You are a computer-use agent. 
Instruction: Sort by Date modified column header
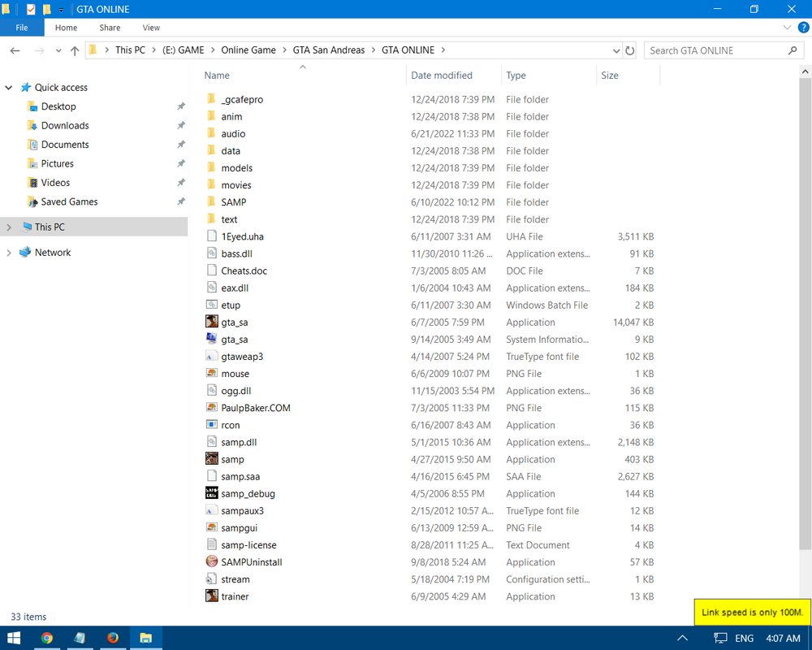click(x=454, y=76)
